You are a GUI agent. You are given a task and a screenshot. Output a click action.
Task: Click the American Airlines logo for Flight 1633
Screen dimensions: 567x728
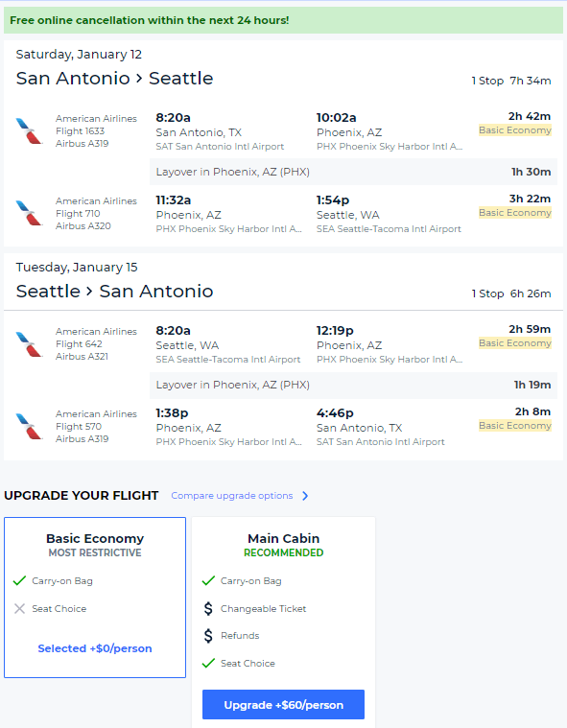(29, 131)
